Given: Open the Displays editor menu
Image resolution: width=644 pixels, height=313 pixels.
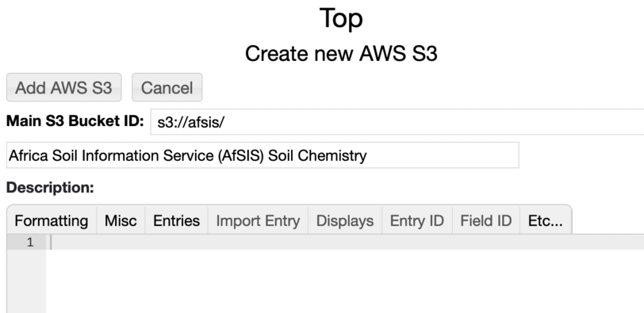Looking at the screenshot, I should [x=344, y=221].
